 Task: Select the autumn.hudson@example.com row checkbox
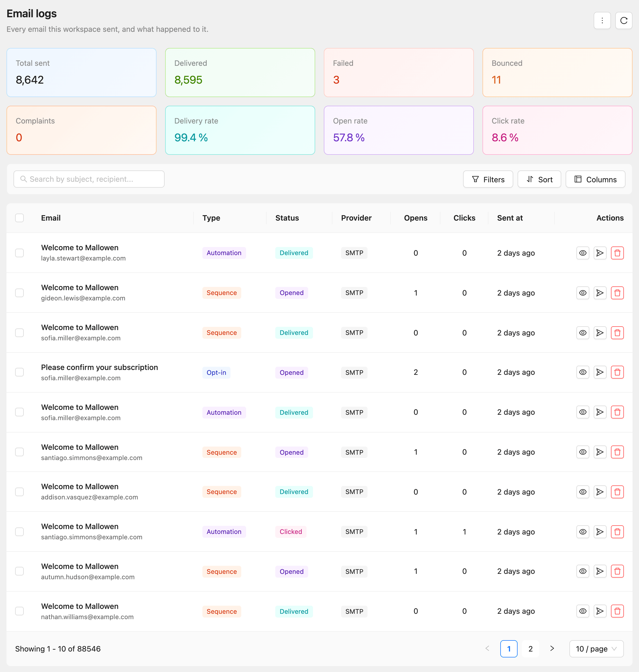click(19, 571)
